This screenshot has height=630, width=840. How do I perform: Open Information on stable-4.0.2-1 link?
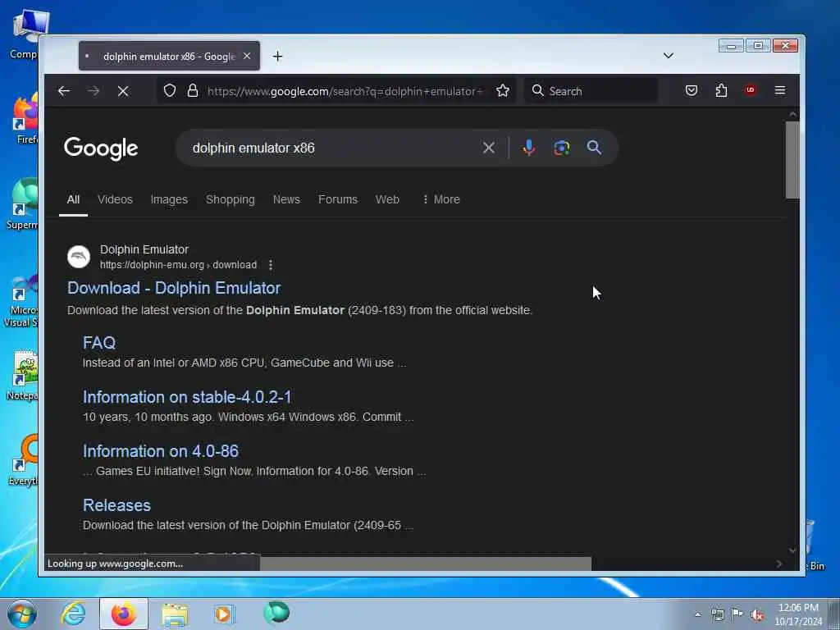point(187,397)
